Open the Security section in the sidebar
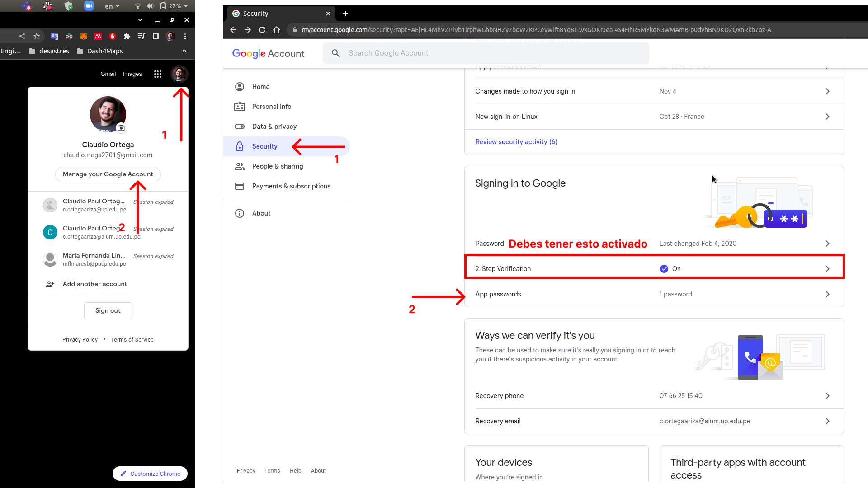Screen dimensions: 868x488 point(265,146)
